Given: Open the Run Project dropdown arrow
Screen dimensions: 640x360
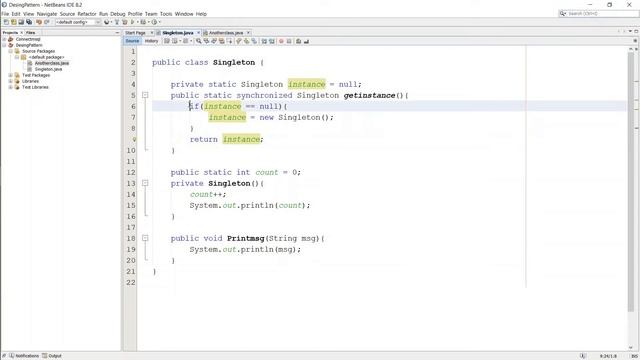Looking at the screenshot, I should click(x=138, y=22).
